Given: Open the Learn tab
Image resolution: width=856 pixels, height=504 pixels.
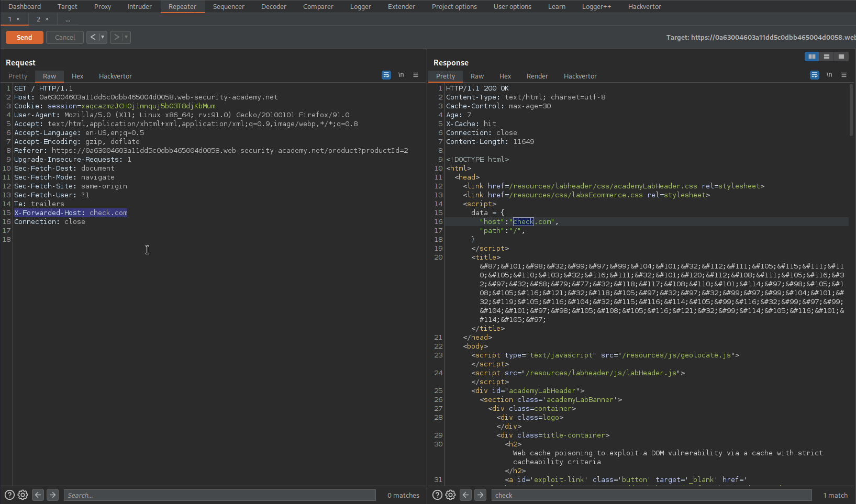Looking at the screenshot, I should pyautogui.click(x=557, y=6).
